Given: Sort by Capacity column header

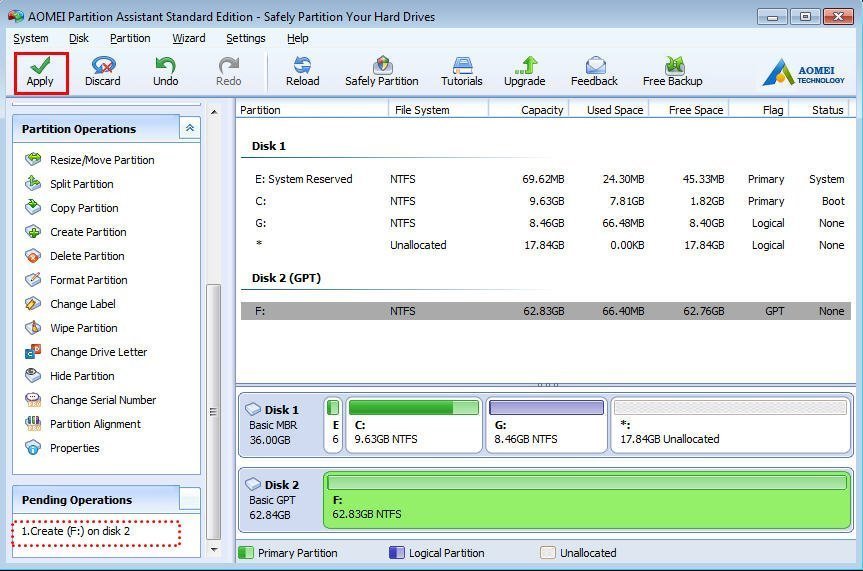Looking at the screenshot, I should pyautogui.click(x=529, y=110).
